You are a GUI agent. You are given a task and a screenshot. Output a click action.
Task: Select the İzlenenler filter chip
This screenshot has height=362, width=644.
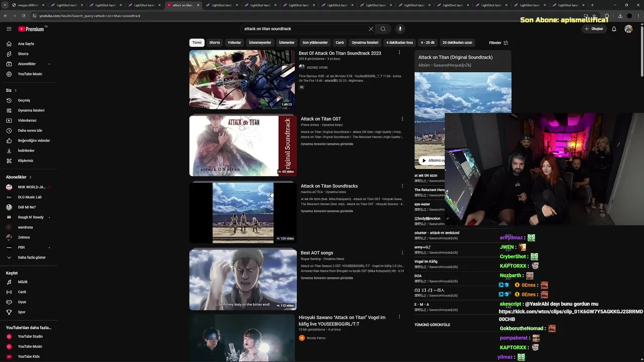(287, 43)
